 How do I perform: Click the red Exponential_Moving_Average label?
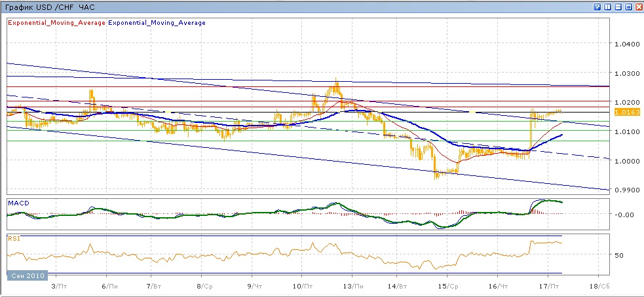[56, 23]
